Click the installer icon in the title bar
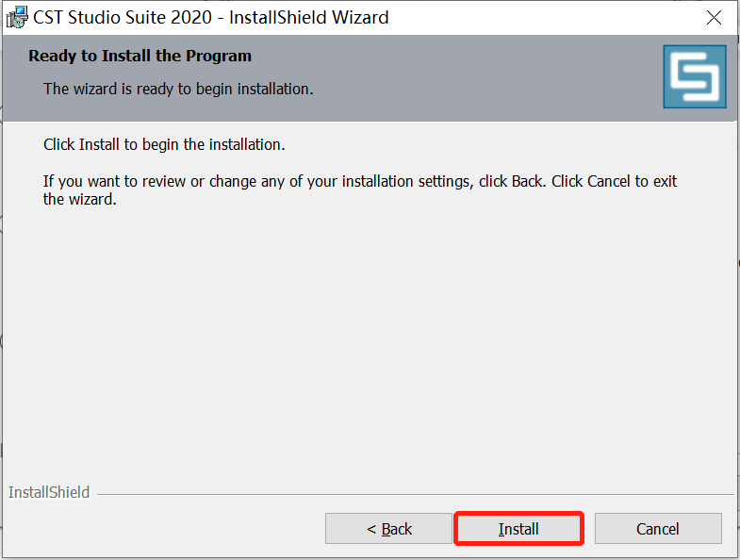The height and width of the screenshot is (560, 740). pyautogui.click(x=16, y=17)
